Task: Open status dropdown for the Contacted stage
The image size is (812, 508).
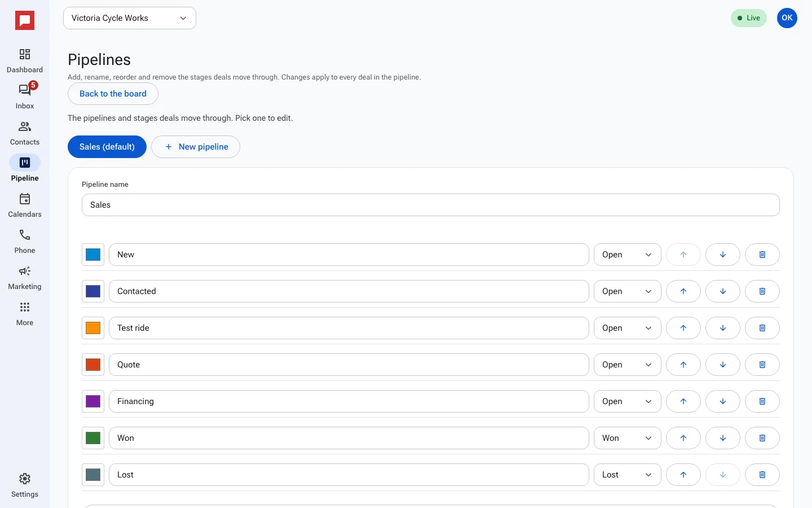Action: click(628, 291)
